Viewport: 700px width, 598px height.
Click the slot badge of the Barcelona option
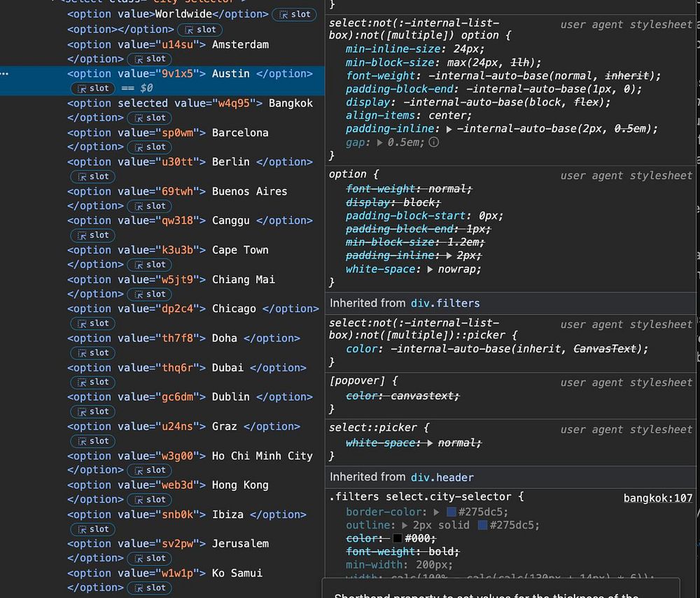pyautogui.click(x=150, y=147)
